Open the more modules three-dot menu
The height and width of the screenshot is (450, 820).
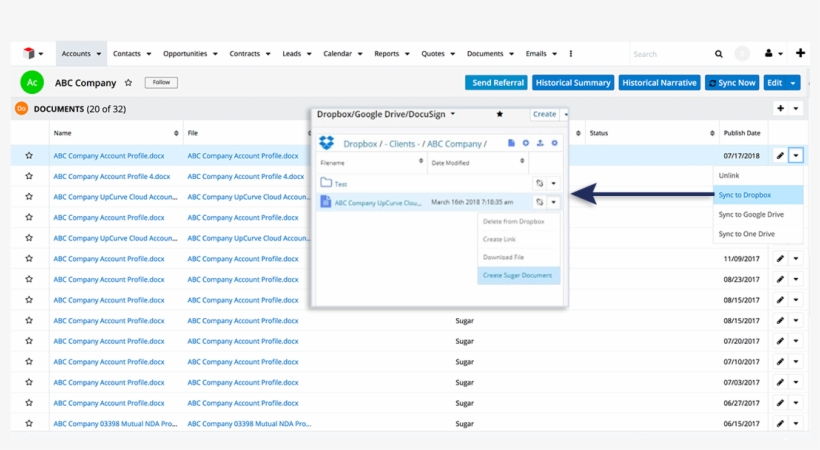(571, 53)
